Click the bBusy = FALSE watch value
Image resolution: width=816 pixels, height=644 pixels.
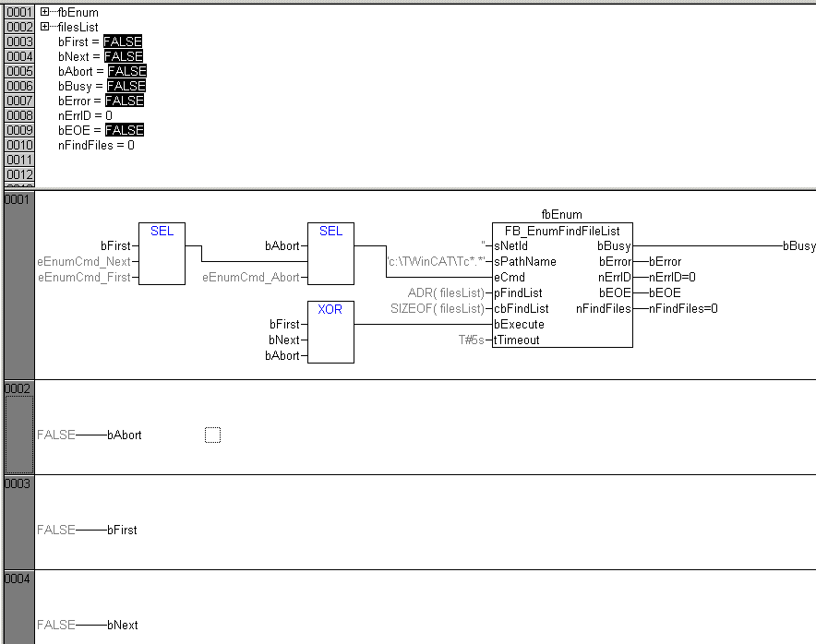[126, 86]
